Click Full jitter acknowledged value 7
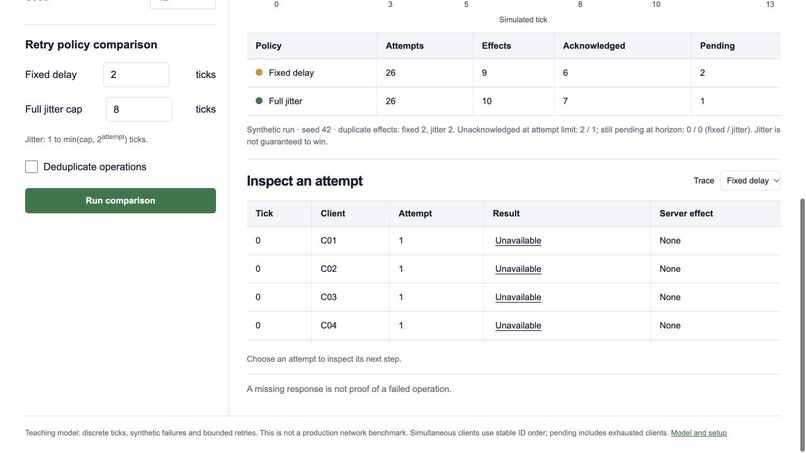806x453 pixels. [x=565, y=101]
